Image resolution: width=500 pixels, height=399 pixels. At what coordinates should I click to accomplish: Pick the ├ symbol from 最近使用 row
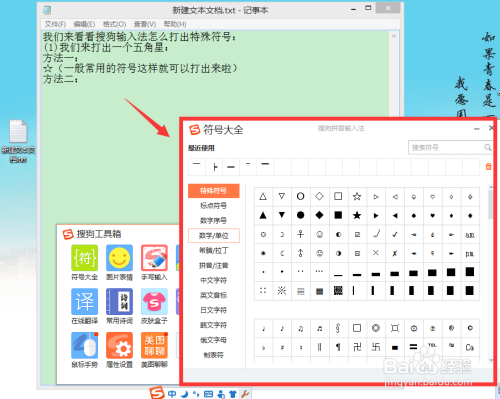(x=215, y=167)
